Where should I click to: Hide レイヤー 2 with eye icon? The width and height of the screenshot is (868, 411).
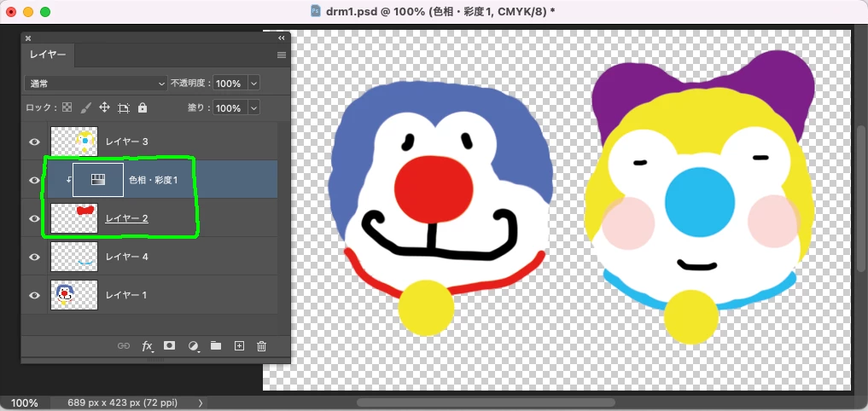[x=34, y=218]
